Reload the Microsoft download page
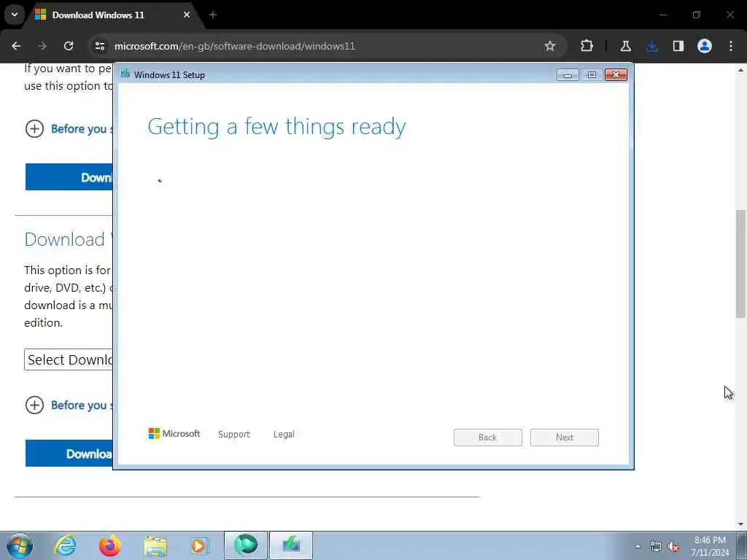 (x=69, y=46)
